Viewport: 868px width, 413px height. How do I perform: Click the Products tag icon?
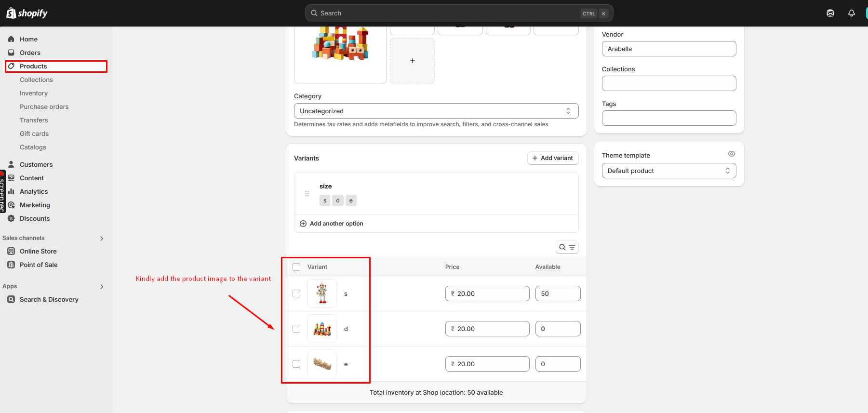11,66
